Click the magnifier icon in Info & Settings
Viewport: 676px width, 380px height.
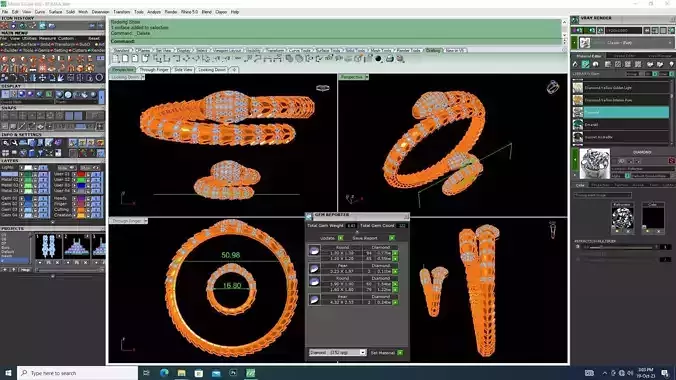pos(6,143)
